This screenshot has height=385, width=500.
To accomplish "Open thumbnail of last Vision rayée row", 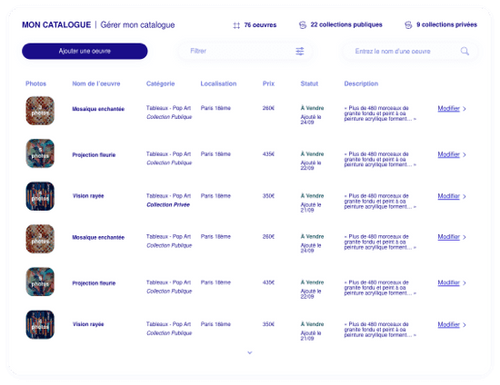I will (40, 324).
